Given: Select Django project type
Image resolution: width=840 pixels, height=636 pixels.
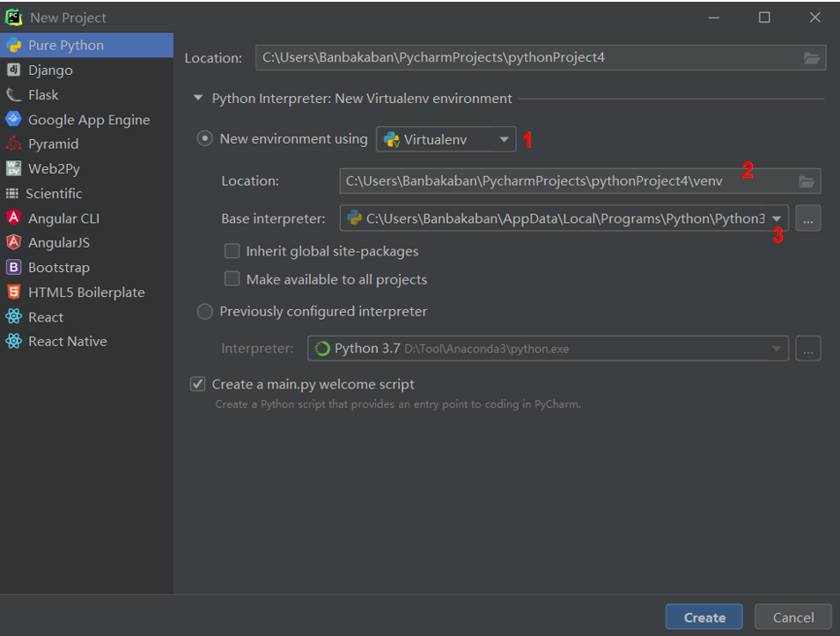Looking at the screenshot, I should (87, 70).
